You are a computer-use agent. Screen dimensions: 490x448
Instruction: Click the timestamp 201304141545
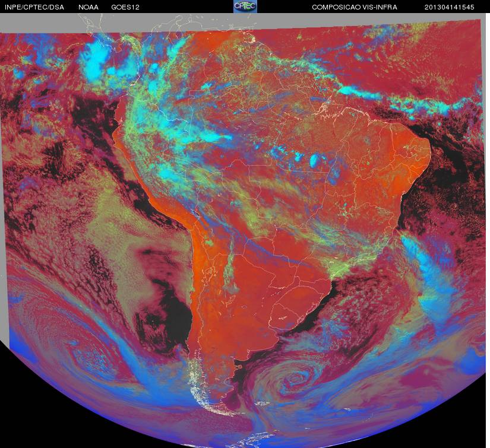pos(450,7)
